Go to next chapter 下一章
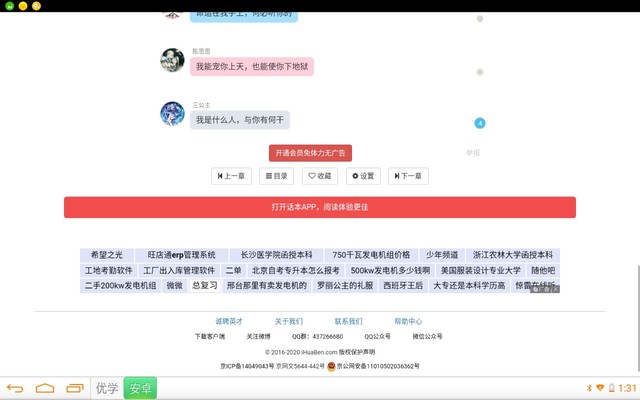 [407, 176]
